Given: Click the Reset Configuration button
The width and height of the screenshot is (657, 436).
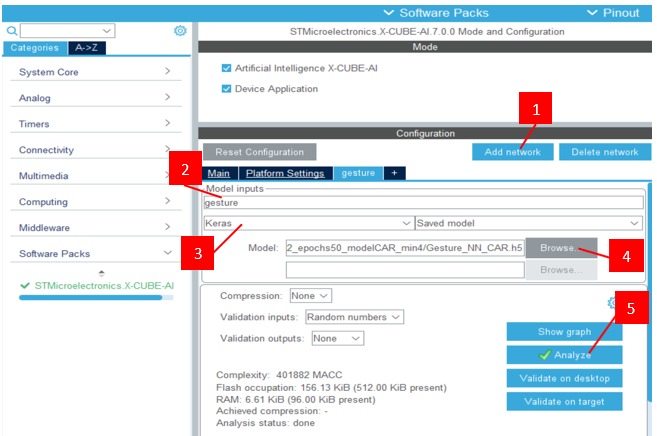Looking at the screenshot, I should tap(260, 152).
